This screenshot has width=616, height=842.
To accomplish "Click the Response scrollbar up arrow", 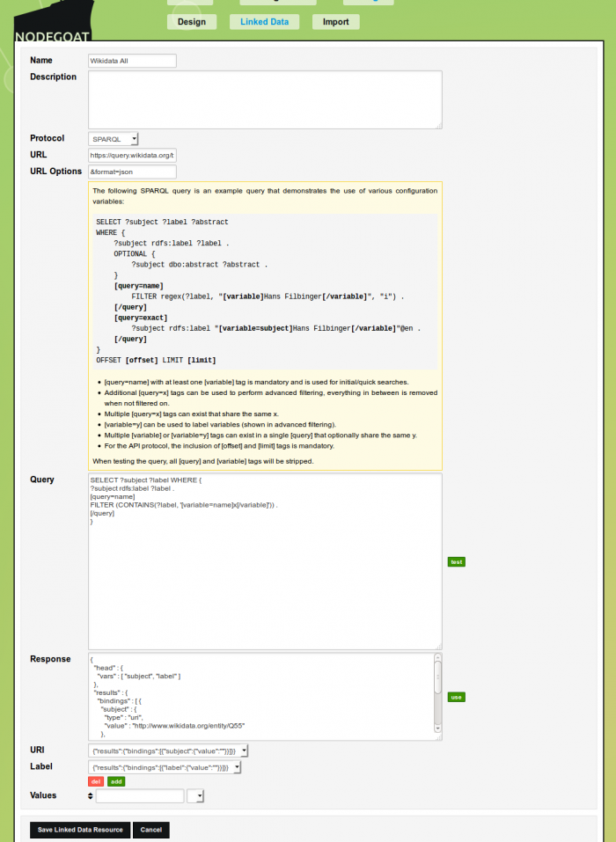I will (437, 657).
